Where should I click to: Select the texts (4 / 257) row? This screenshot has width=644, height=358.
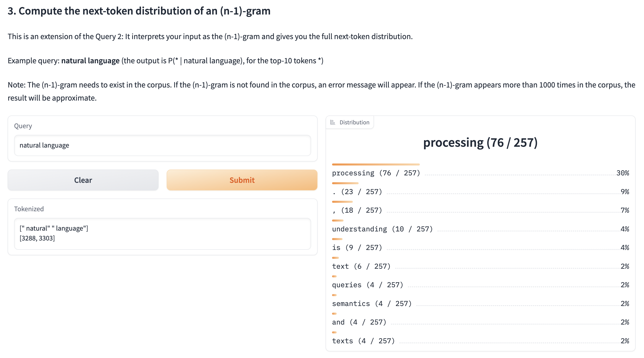(480, 341)
